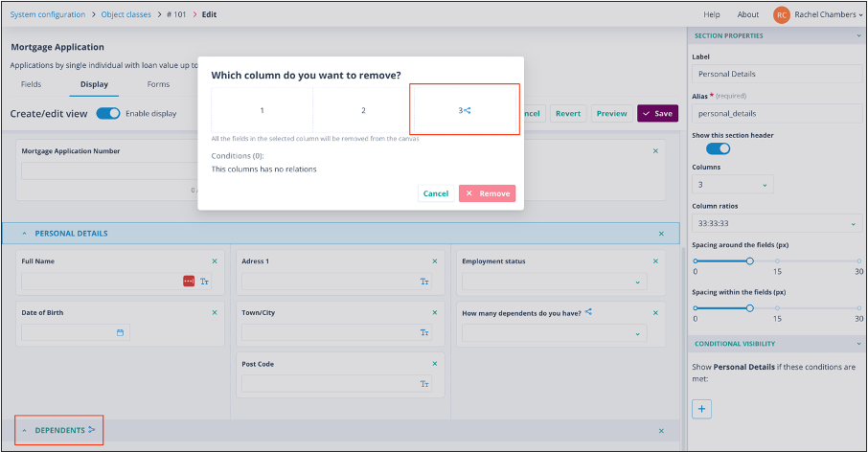Click the Town/City text input
Viewport: 868px width, 452px height.
tap(336, 332)
